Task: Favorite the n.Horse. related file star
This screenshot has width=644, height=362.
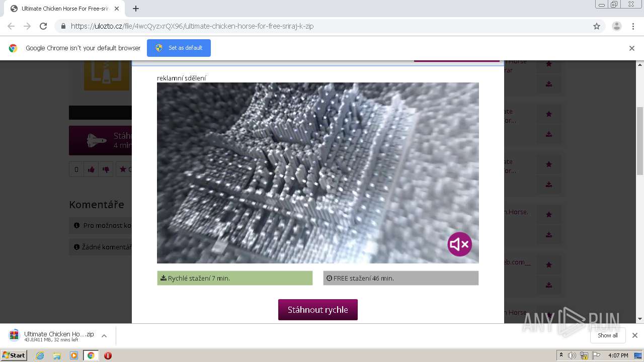Action: click(x=549, y=215)
